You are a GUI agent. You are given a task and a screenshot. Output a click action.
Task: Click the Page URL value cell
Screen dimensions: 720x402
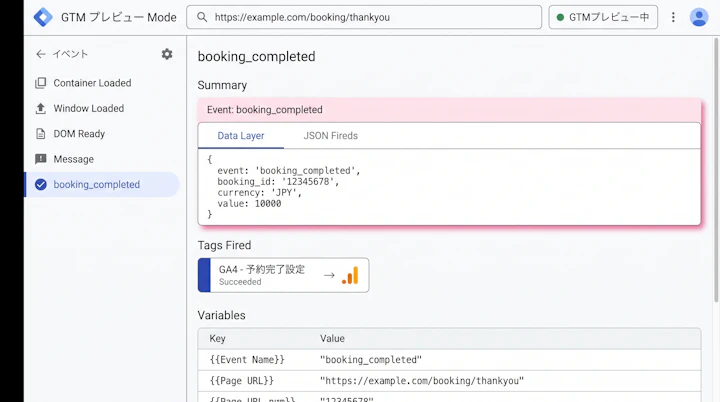click(422, 381)
